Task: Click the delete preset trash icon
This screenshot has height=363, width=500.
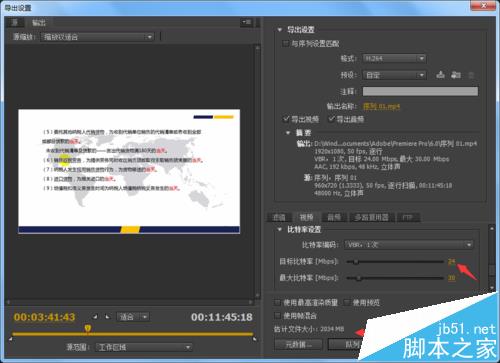Action: pos(471,75)
